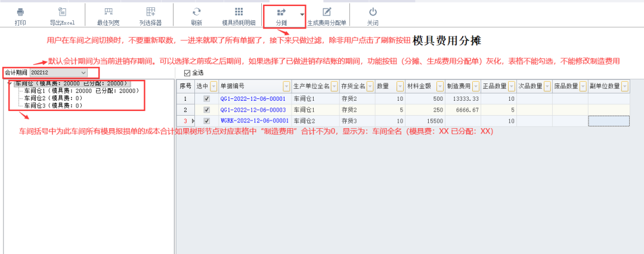Screen dimensions: 644x254
Task: Click the 生成费用分配单 icon
Action: click(x=327, y=13)
